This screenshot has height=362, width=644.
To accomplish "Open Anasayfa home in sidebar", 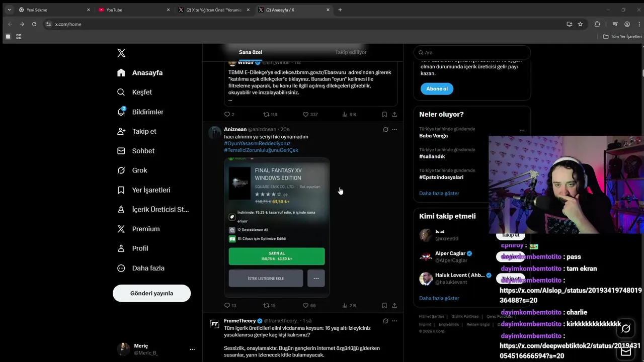I will [x=140, y=72].
